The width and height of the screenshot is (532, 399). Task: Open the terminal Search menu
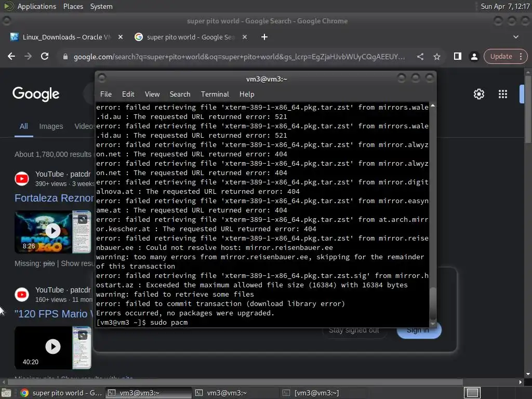pos(180,95)
